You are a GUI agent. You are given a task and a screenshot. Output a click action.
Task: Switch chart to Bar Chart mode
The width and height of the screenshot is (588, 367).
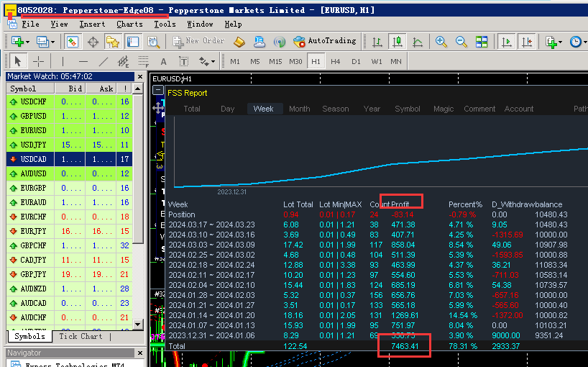coord(377,41)
